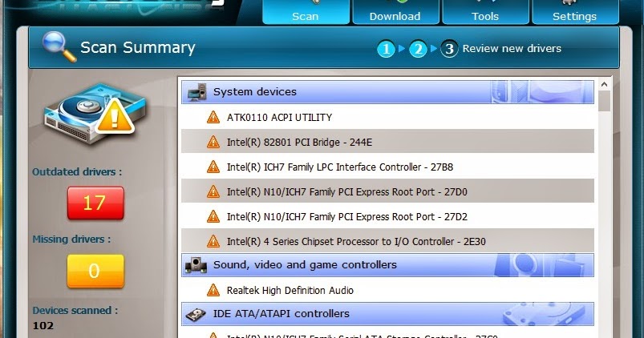This screenshot has height=338, width=644.
Task: Click the scrollbar up arrow
Action: [604, 84]
